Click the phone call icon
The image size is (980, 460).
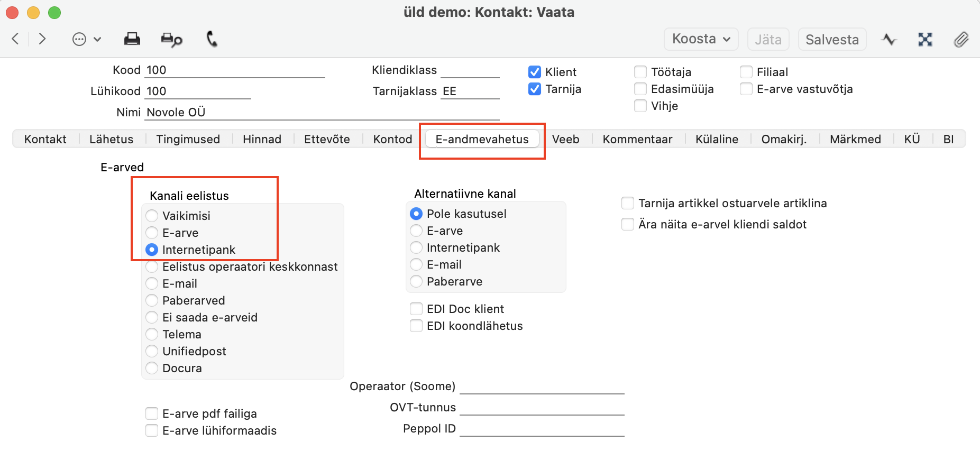pyautogui.click(x=212, y=39)
